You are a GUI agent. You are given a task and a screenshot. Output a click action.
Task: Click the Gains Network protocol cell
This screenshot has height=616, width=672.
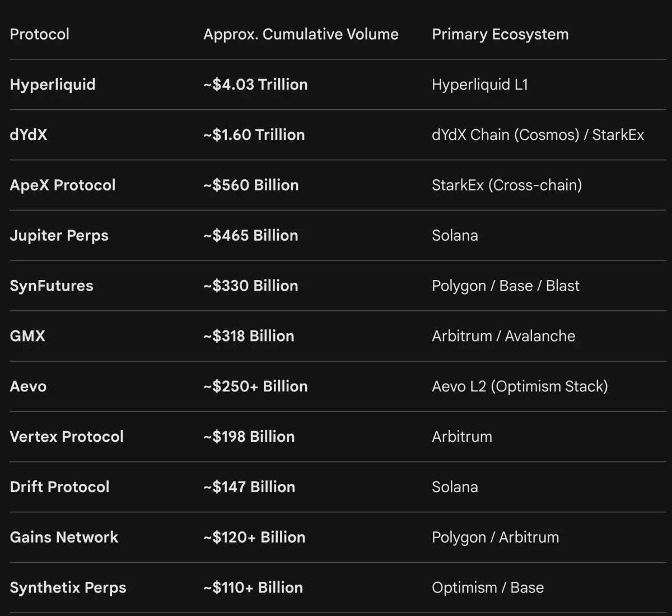64,538
